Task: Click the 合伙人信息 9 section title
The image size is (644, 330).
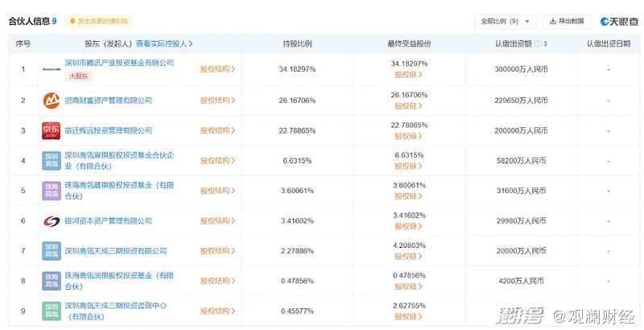Action: pos(32,22)
